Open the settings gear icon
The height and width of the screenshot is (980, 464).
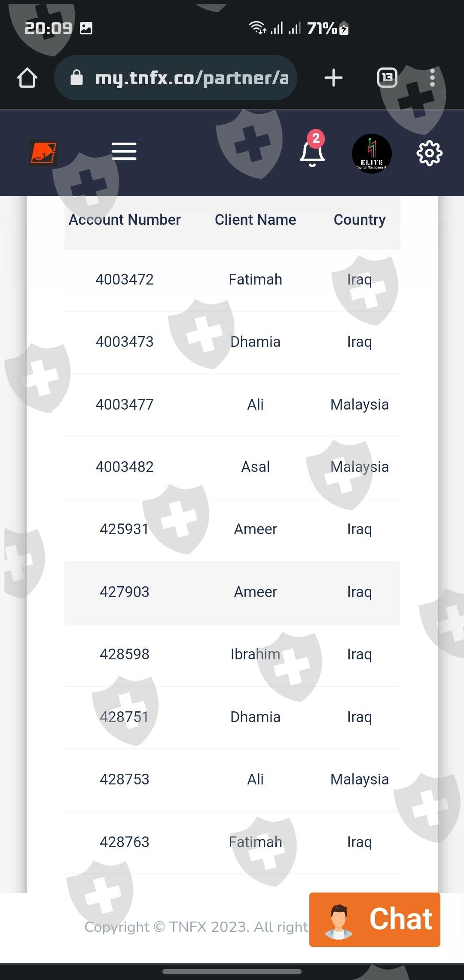(x=429, y=153)
